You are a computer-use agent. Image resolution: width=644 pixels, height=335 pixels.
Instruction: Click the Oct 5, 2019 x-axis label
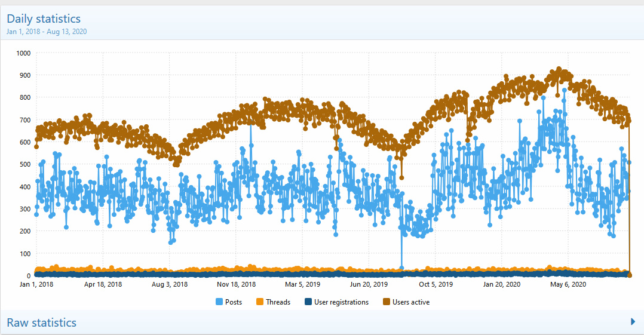(x=436, y=285)
